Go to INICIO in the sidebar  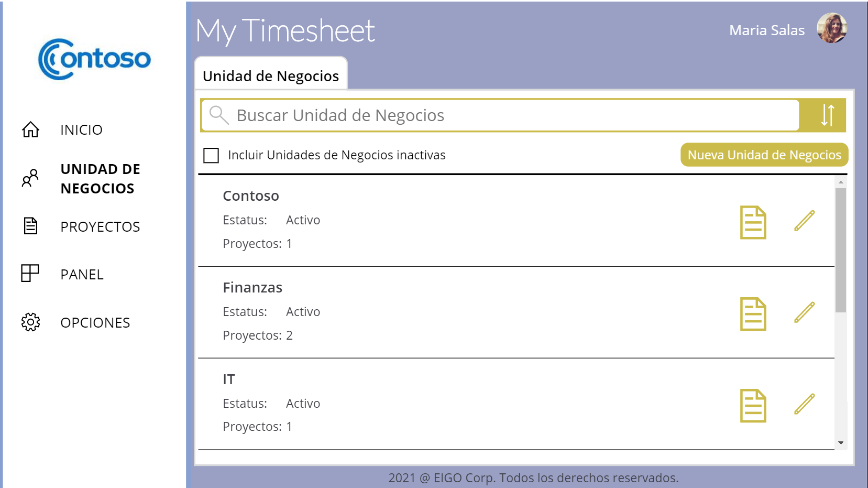click(81, 129)
